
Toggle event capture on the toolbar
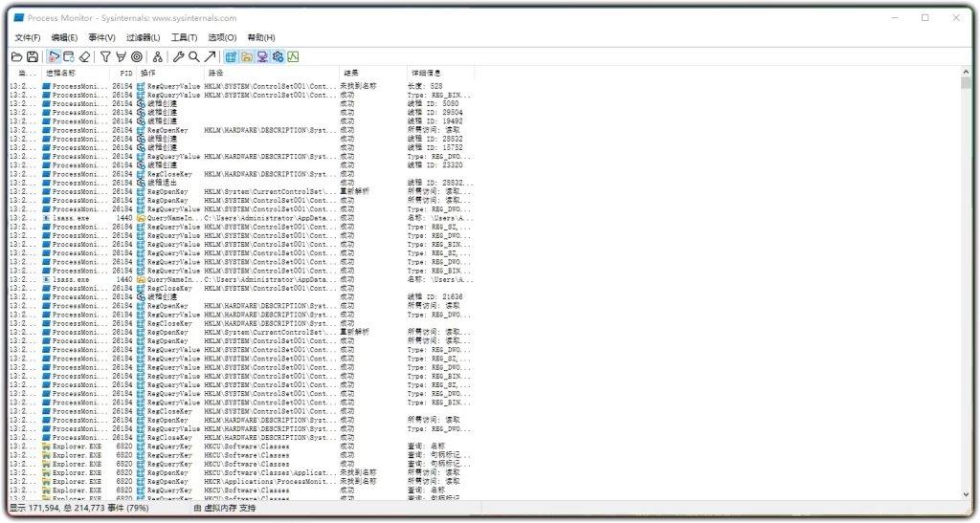point(54,56)
